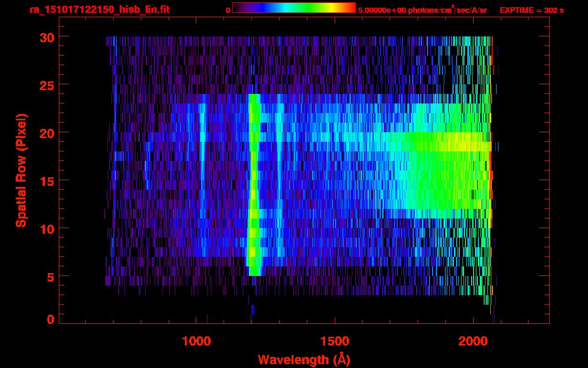
Task: Click the Spatial Row (Pixel) axis title
Action: point(21,171)
